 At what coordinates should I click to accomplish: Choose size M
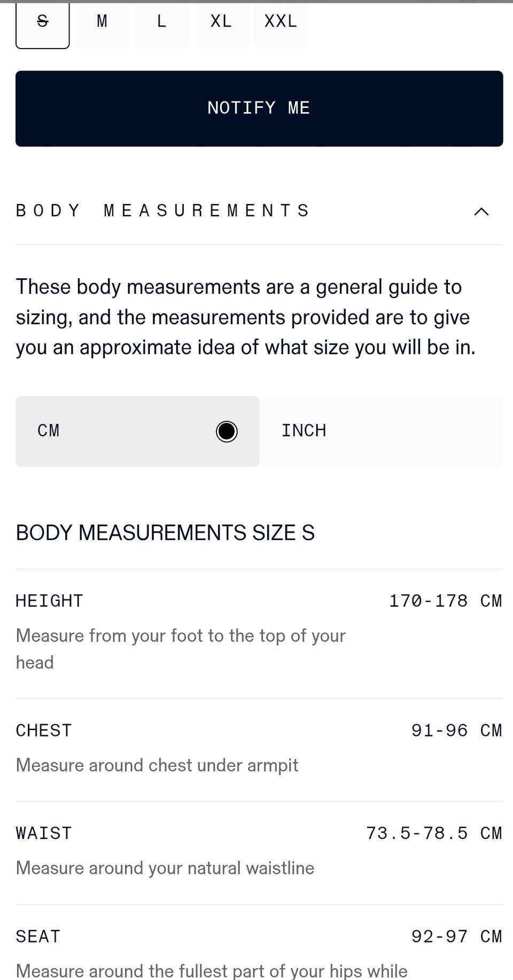click(x=102, y=22)
